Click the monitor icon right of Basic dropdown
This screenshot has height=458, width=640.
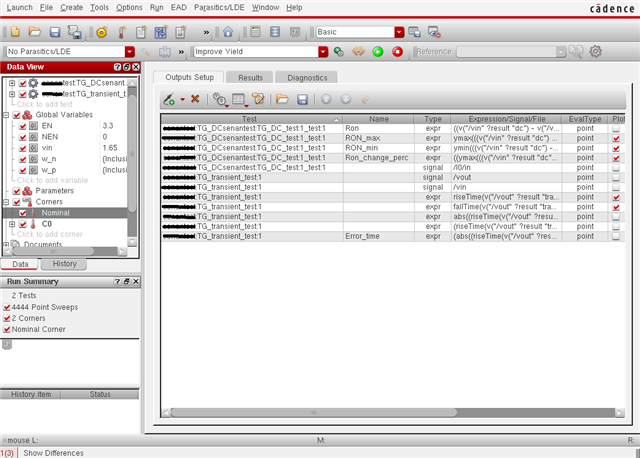tap(414, 32)
